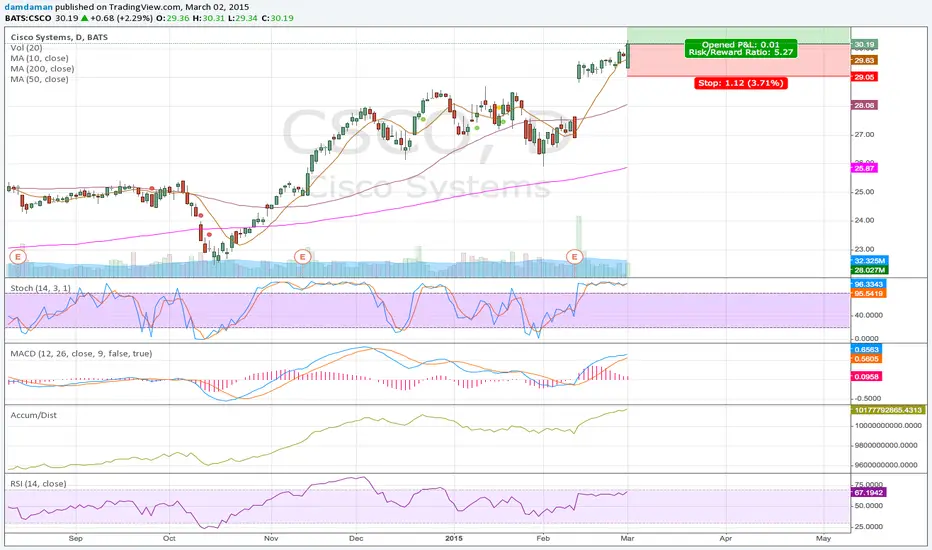Click the Sep label on time axis
Viewport: 932px width, 550px height.
pos(75,538)
